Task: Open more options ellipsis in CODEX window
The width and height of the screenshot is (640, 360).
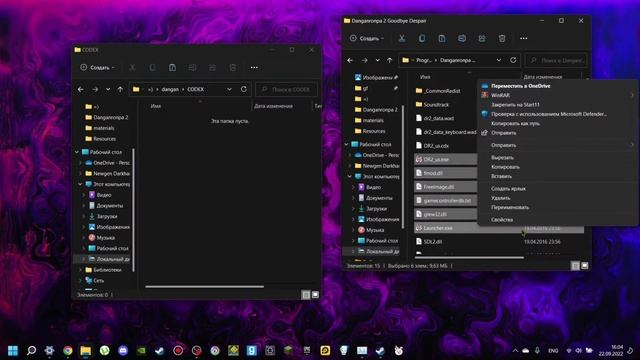Action: (254, 67)
